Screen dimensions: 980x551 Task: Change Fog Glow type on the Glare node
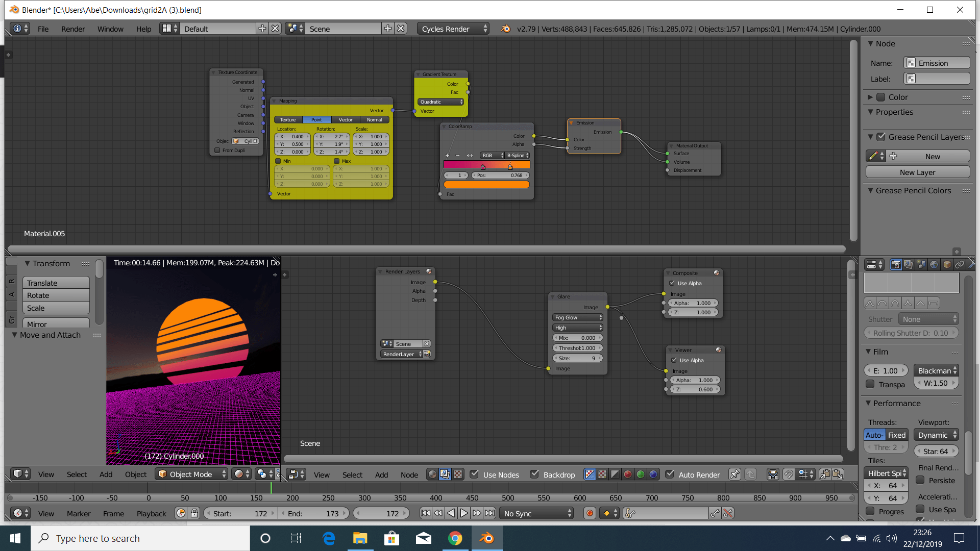coord(577,317)
